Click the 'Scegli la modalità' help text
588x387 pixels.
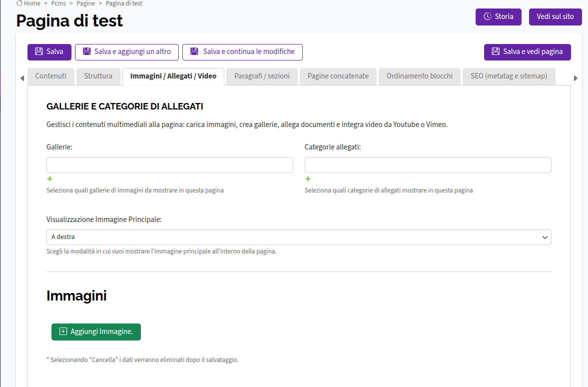162,251
